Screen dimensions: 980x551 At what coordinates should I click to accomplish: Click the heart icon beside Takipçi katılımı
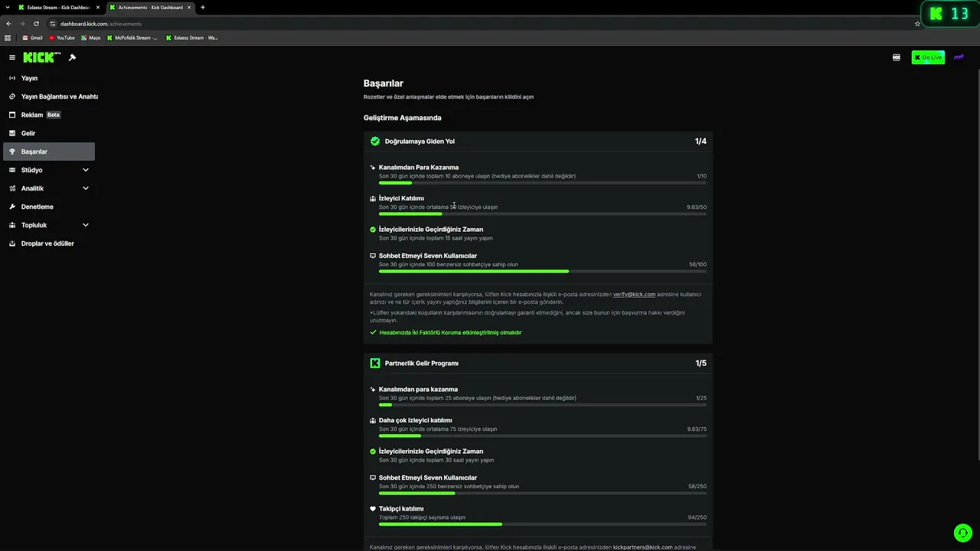(373, 509)
